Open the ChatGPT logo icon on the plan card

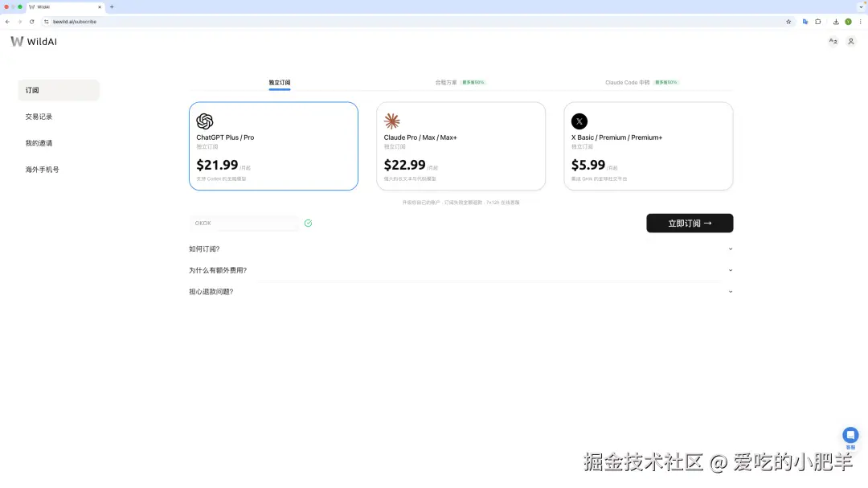pos(205,121)
